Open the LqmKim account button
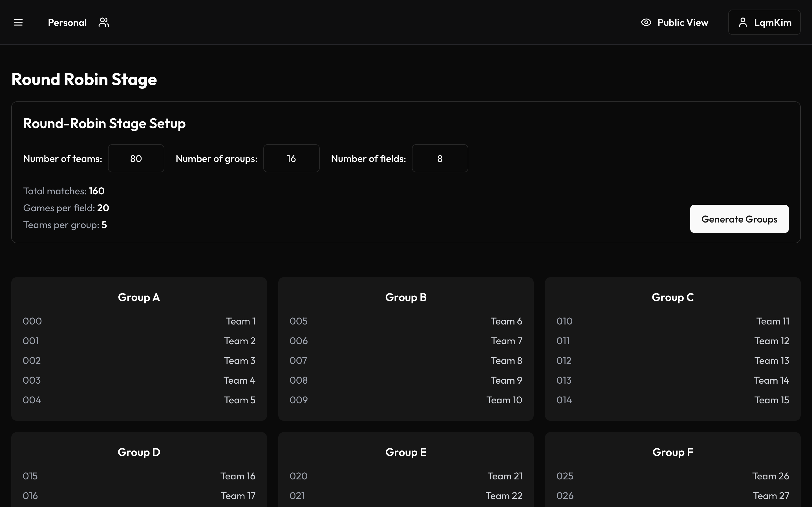812x507 pixels. [x=764, y=23]
